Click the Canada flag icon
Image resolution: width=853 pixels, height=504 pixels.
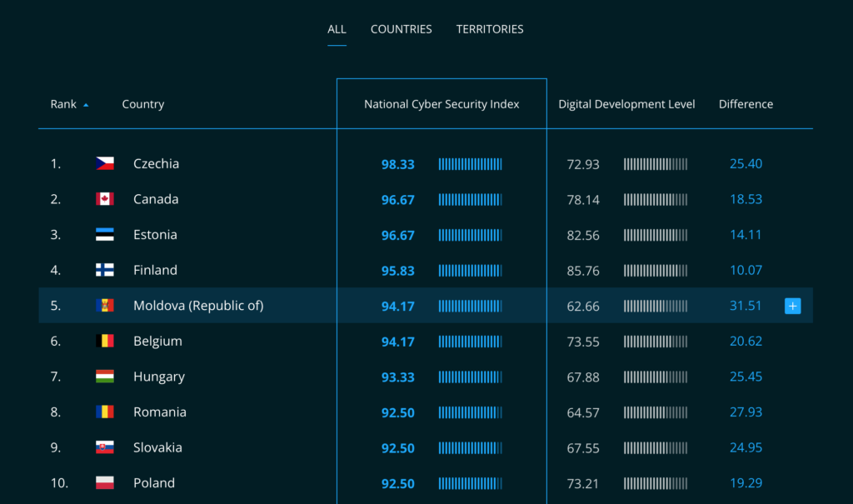(x=104, y=199)
